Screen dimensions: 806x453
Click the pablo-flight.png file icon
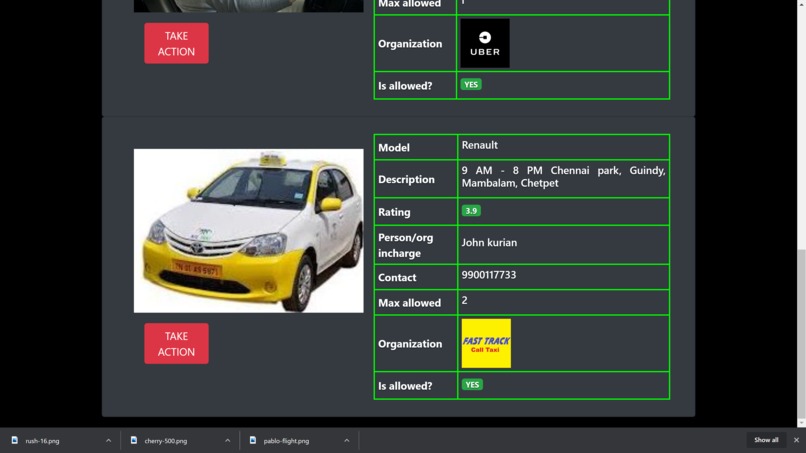pyautogui.click(x=252, y=440)
